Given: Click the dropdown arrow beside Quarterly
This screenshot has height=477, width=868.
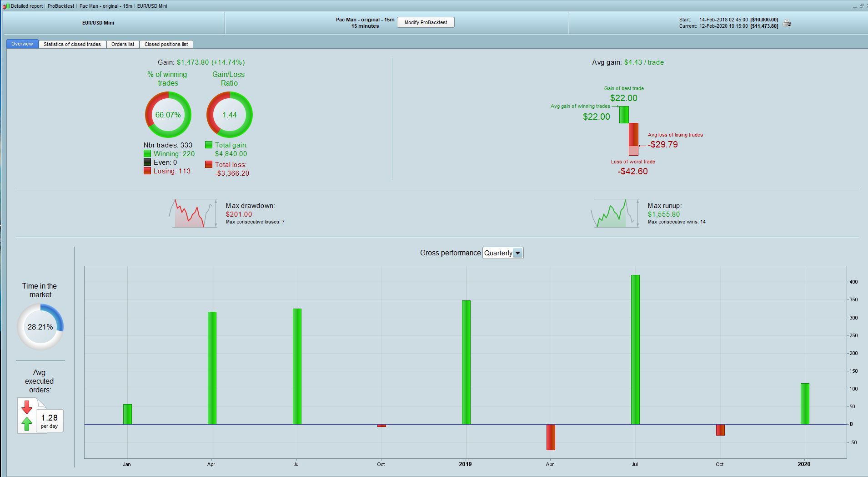Looking at the screenshot, I should coord(517,253).
